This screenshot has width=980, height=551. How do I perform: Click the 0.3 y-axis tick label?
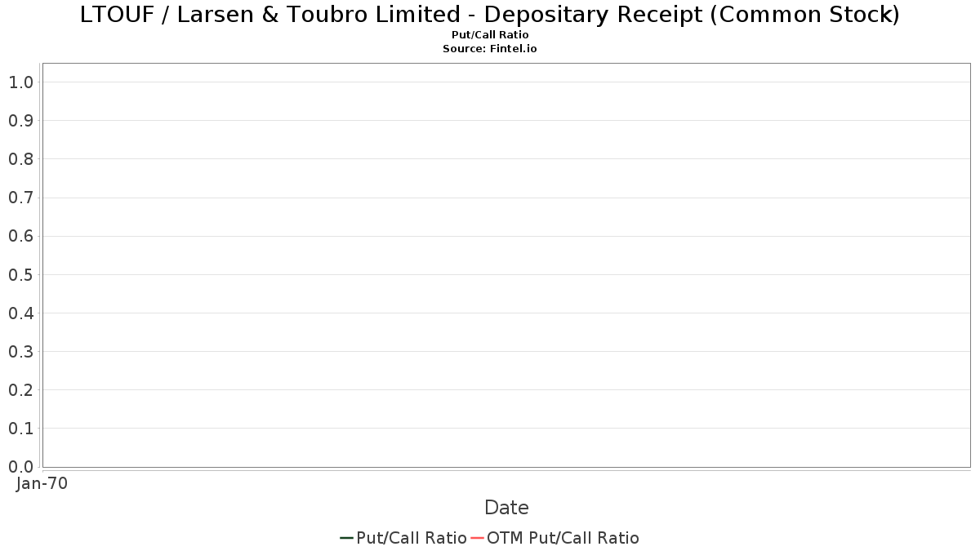tap(20, 352)
